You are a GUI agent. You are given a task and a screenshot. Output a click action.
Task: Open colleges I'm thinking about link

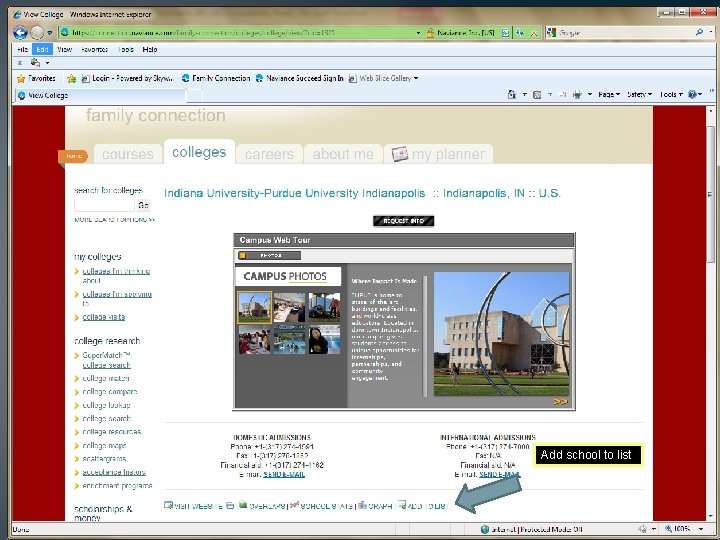(x=116, y=276)
